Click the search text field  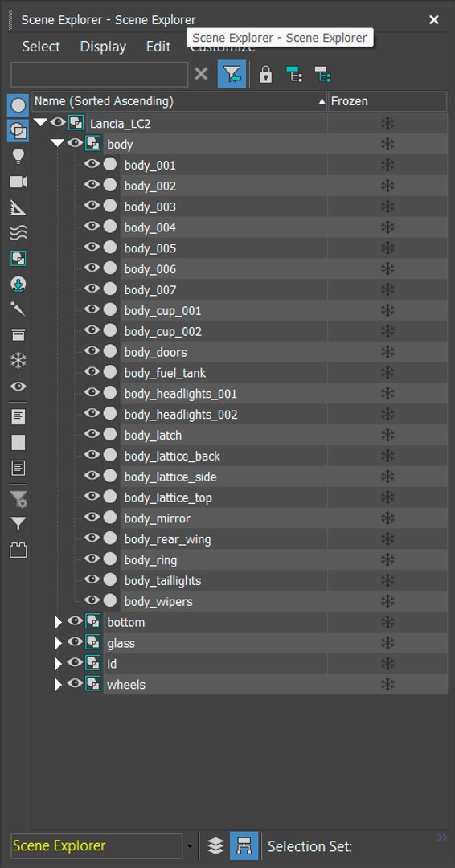pyautogui.click(x=100, y=74)
